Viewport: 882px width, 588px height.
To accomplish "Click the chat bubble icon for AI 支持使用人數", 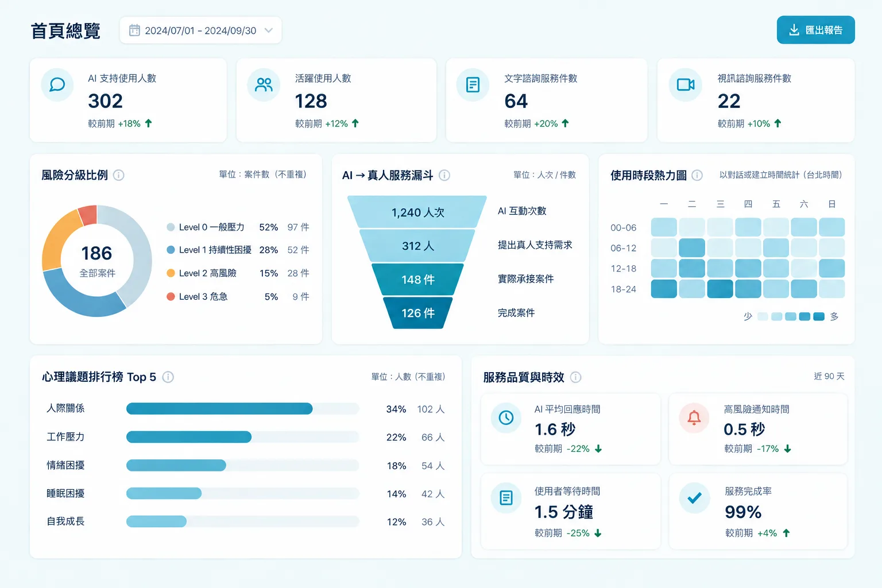I will pos(57,85).
